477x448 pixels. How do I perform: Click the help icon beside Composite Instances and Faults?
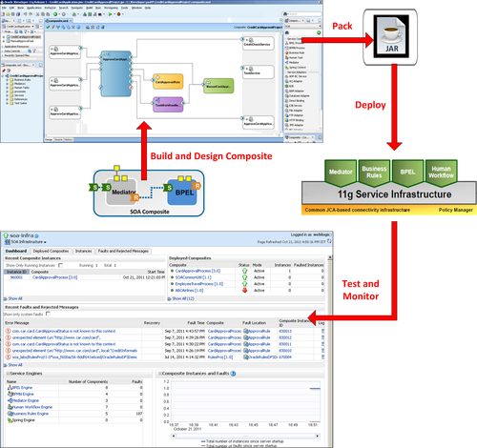[233, 374]
